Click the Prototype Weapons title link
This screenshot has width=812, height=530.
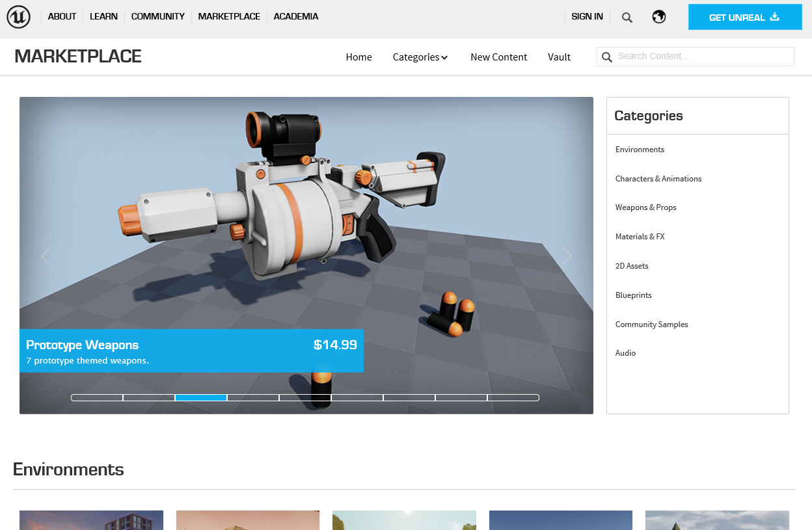click(83, 345)
